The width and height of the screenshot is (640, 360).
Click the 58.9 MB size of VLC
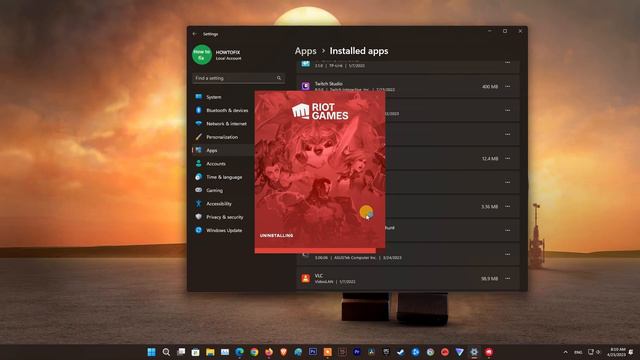tap(489, 279)
